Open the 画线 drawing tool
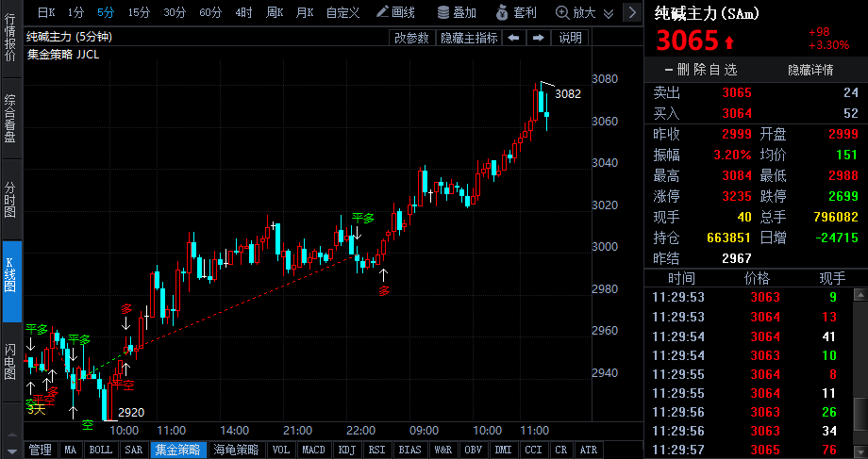This screenshot has width=868, height=459. coord(394,12)
